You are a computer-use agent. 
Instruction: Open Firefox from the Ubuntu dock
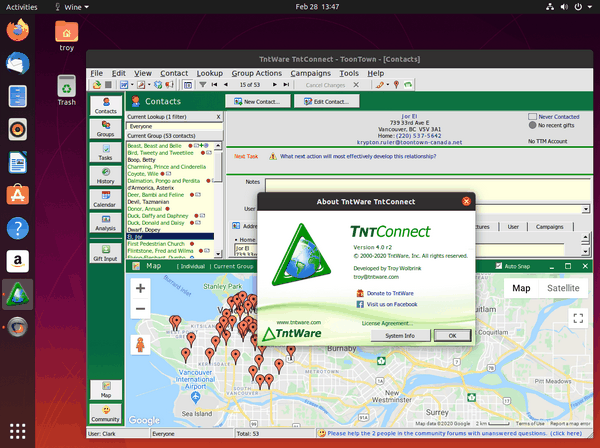[x=18, y=30]
